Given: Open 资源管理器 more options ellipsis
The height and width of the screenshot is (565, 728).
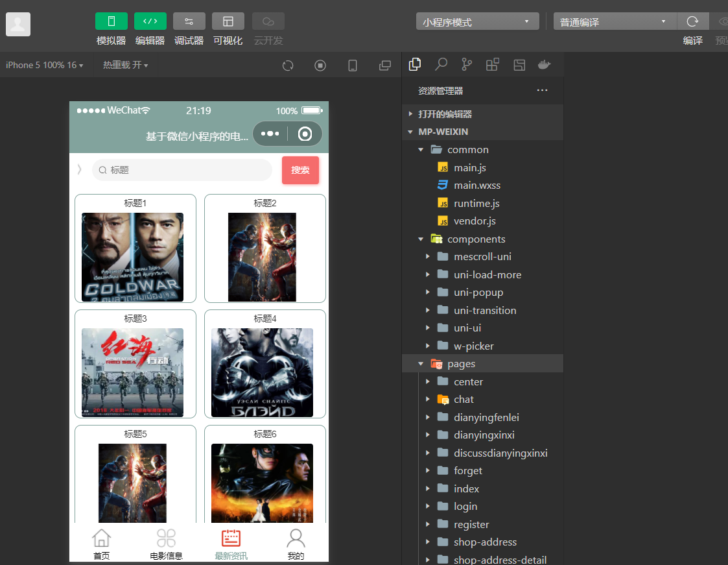Looking at the screenshot, I should pos(542,90).
